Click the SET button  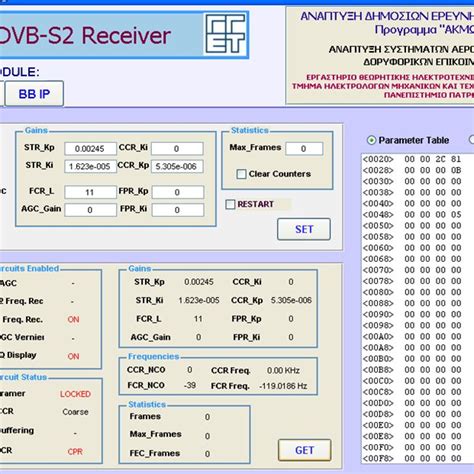point(304,229)
